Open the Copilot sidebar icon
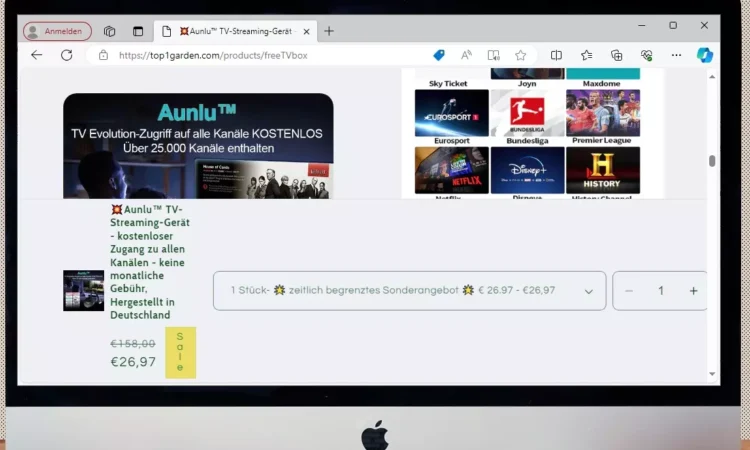750x450 pixels. coord(705,55)
